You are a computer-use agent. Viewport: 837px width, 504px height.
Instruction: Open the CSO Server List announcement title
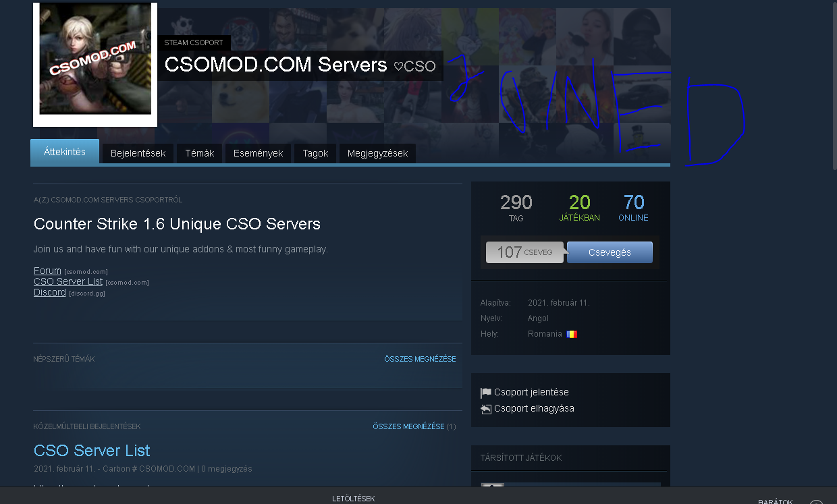[92, 451]
